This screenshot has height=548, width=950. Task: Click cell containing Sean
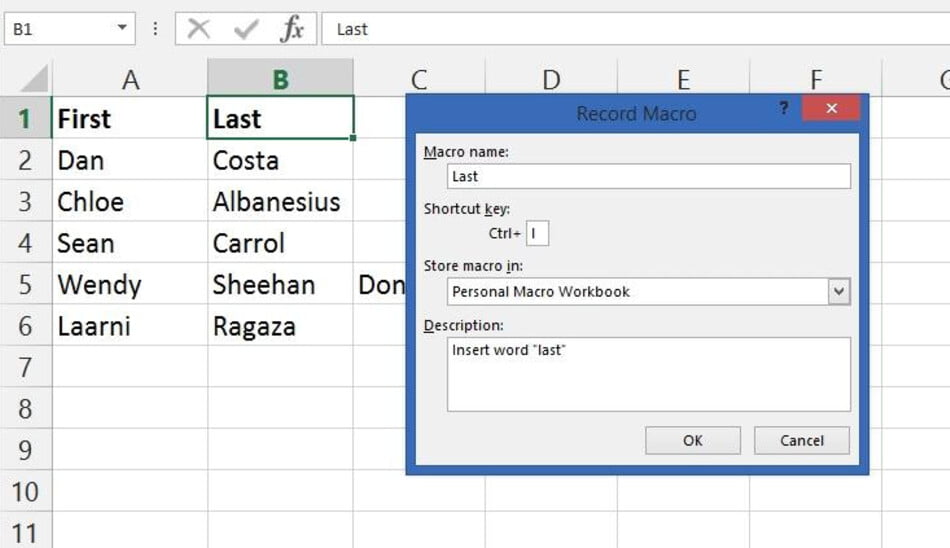[x=130, y=242]
